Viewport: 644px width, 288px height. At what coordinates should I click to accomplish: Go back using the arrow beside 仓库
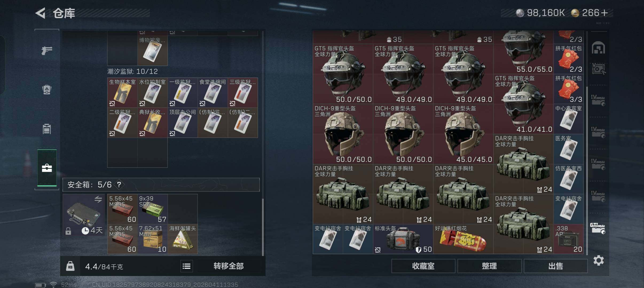point(41,13)
